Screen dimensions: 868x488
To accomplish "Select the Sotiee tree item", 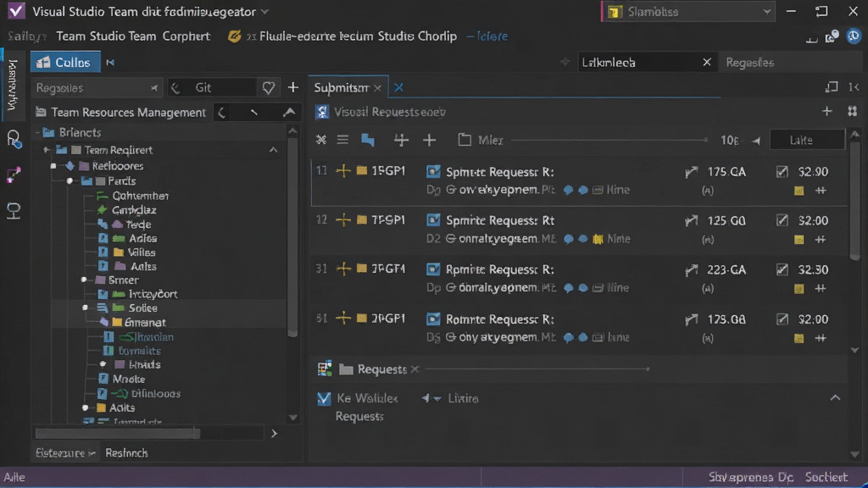I will pos(142,308).
